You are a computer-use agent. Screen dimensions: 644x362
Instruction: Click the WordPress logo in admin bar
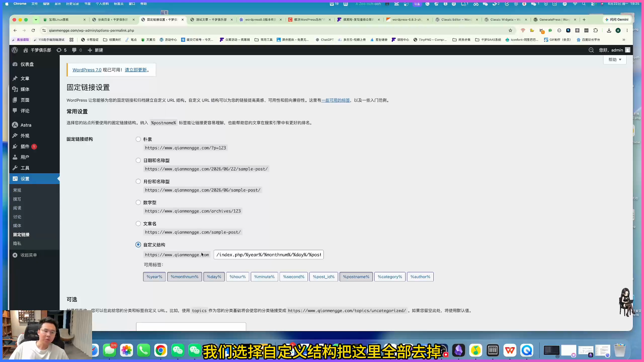tap(15, 50)
